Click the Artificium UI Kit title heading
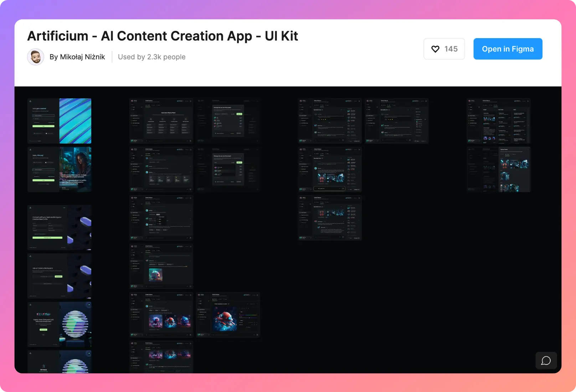The width and height of the screenshot is (576, 392). coord(163,36)
